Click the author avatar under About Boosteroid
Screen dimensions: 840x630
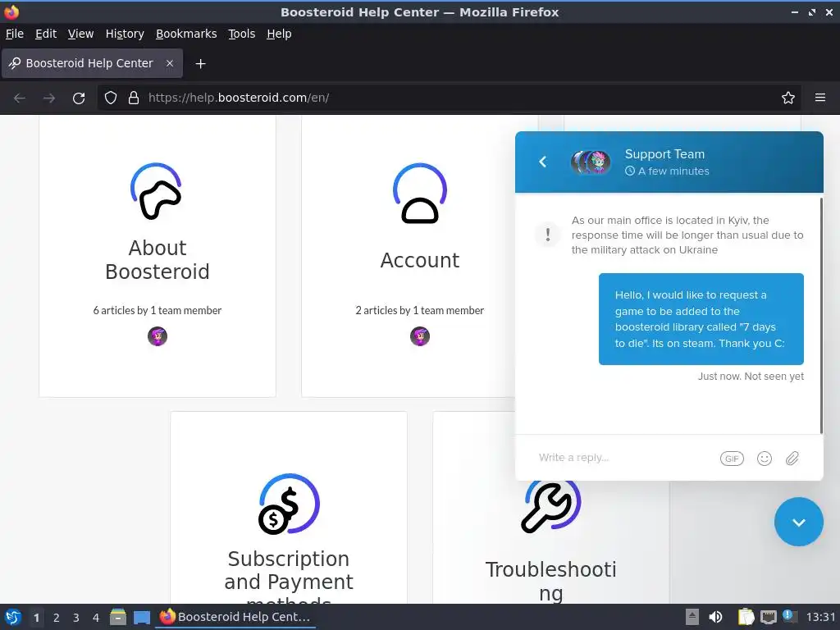(x=157, y=336)
